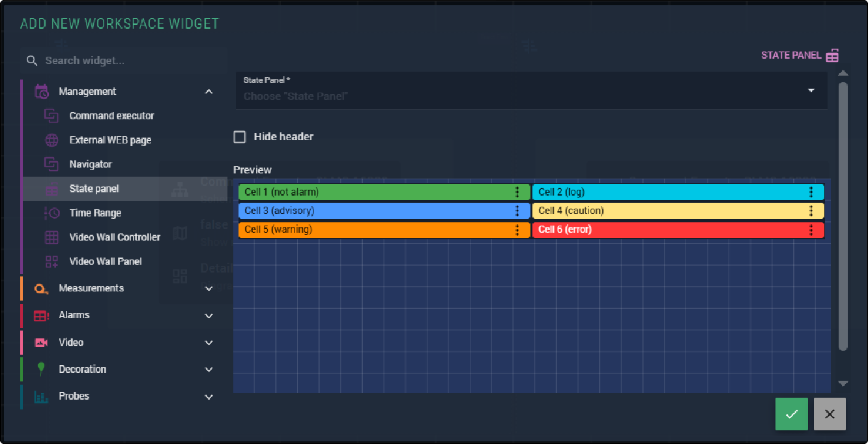The width and height of the screenshot is (868, 444).
Task: Cancel with the gray X button
Action: point(830,414)
